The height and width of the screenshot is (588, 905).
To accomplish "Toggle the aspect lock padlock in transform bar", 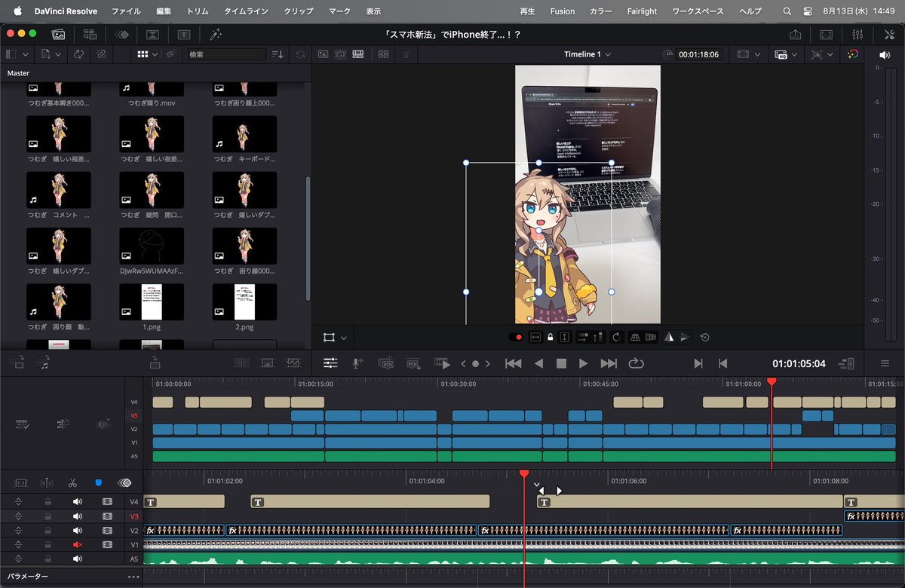I will 551,338.
